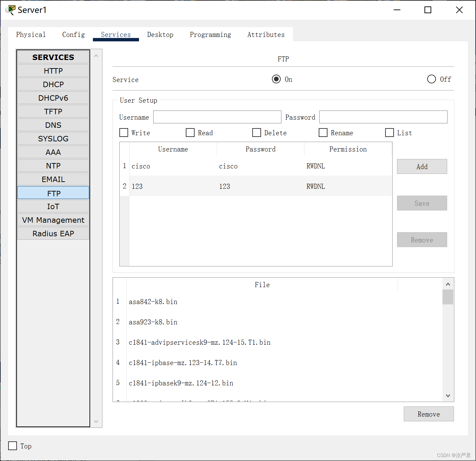Click the Remove button in User Setup
Viewport: 476px width, 461px height.
(422, 240)
